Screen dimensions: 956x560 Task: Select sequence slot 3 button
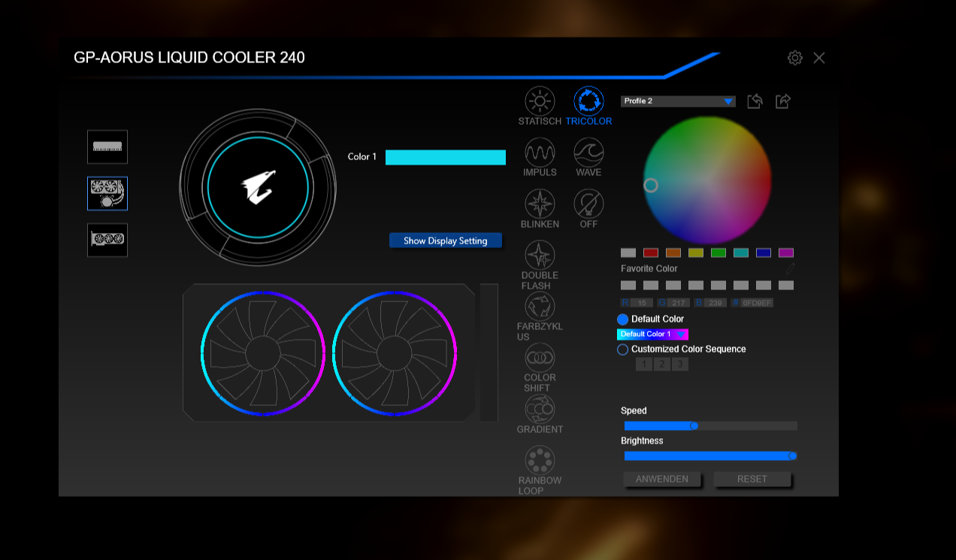[x=680, y=364]
